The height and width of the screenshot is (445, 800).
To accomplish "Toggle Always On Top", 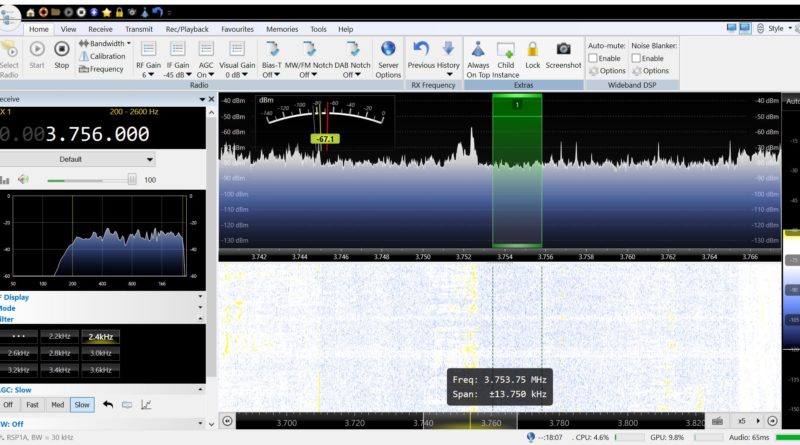I will (478, 60).
